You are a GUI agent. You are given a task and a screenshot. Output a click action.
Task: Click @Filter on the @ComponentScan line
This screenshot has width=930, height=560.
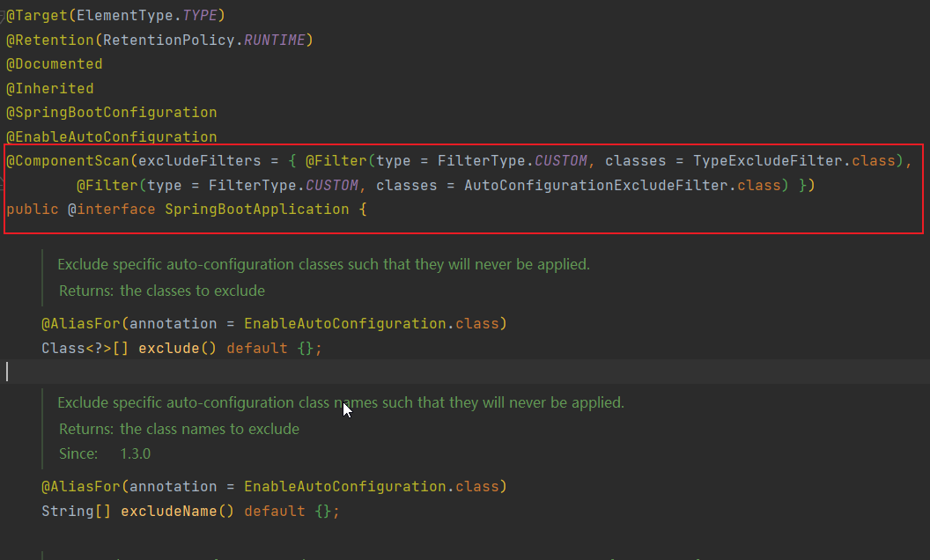pos(336,161)
